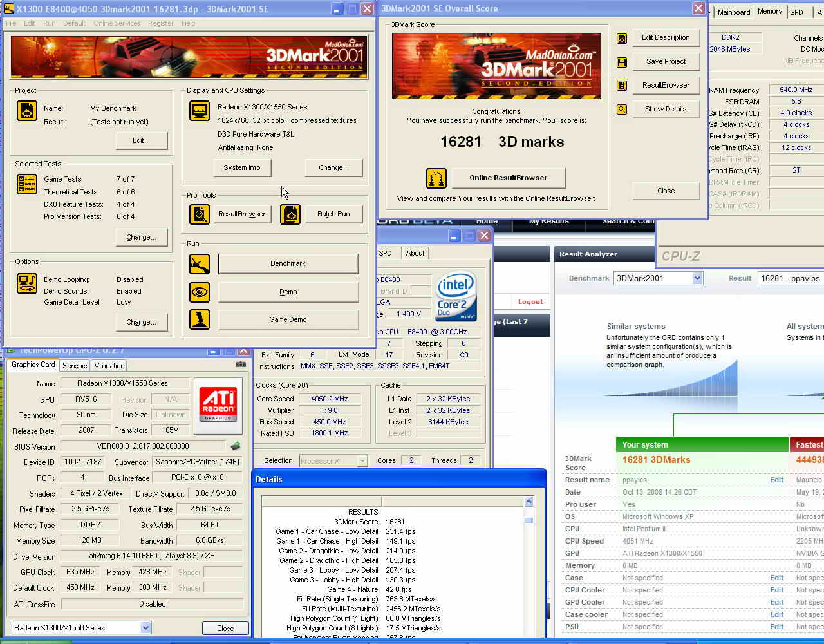824x644 pixels.
Task: Click the My Results nav item on ORB
Action: click(548, 222)
